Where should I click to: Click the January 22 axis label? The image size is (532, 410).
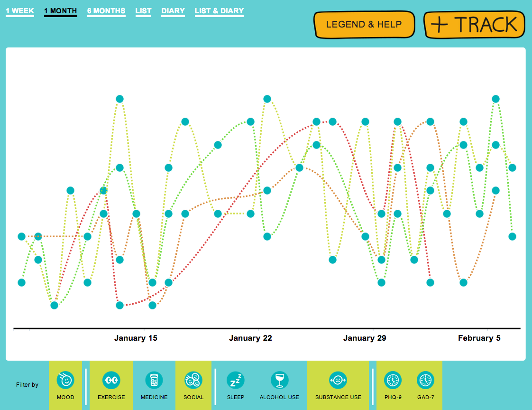(x=250, y=338)
